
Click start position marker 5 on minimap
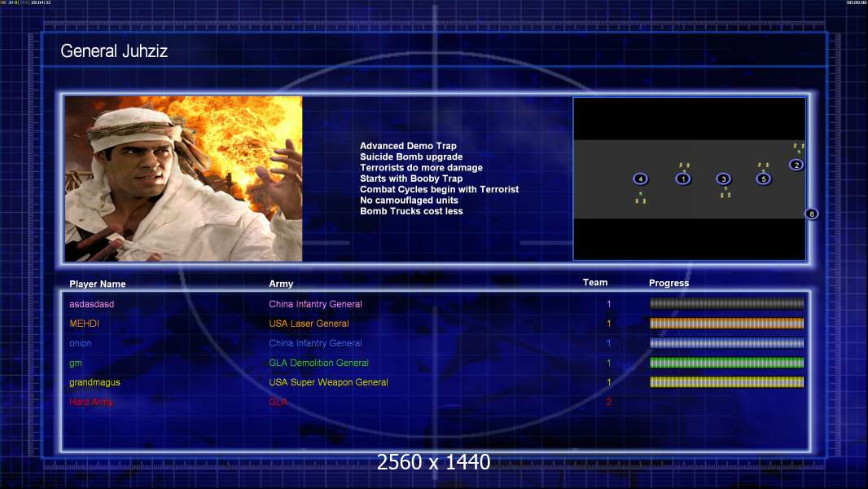pos(764,178)
